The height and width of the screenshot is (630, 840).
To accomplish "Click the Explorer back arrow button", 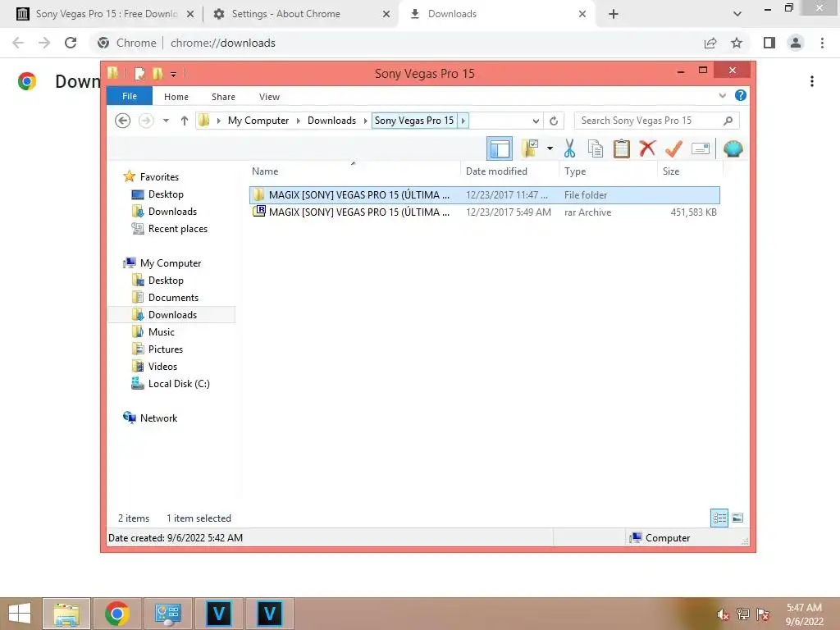I will point(123,121).
